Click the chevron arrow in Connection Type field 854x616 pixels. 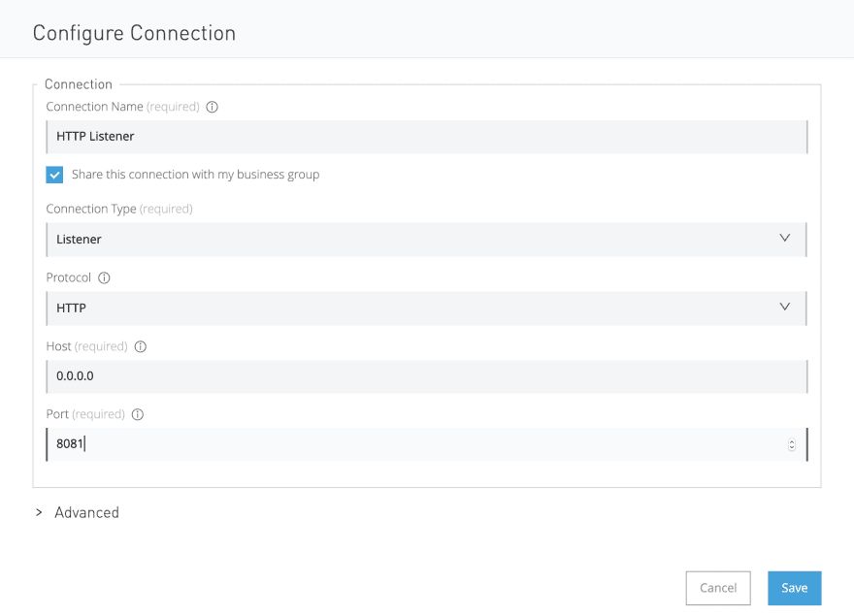tap(784, 238)
